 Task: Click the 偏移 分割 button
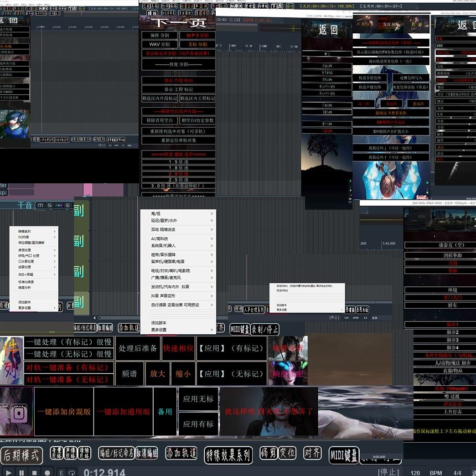point(160,35)
